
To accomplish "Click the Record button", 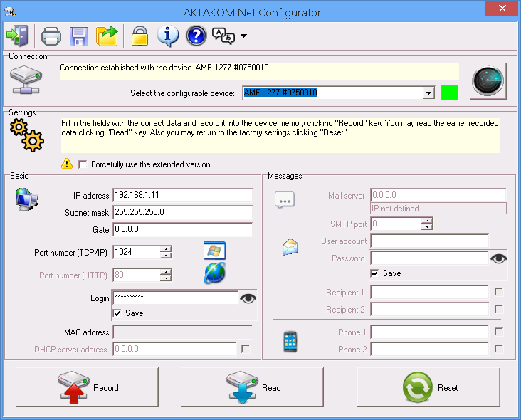I will 87,387.
